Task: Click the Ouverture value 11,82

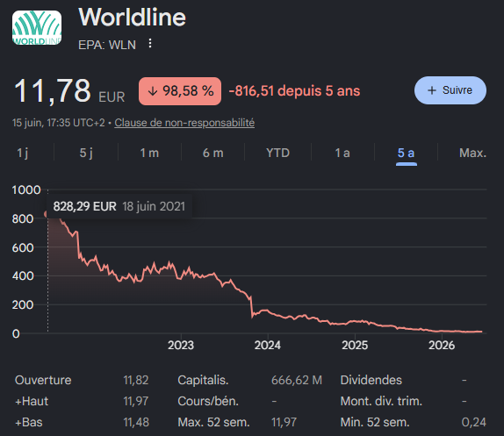Action: [135, 380]
